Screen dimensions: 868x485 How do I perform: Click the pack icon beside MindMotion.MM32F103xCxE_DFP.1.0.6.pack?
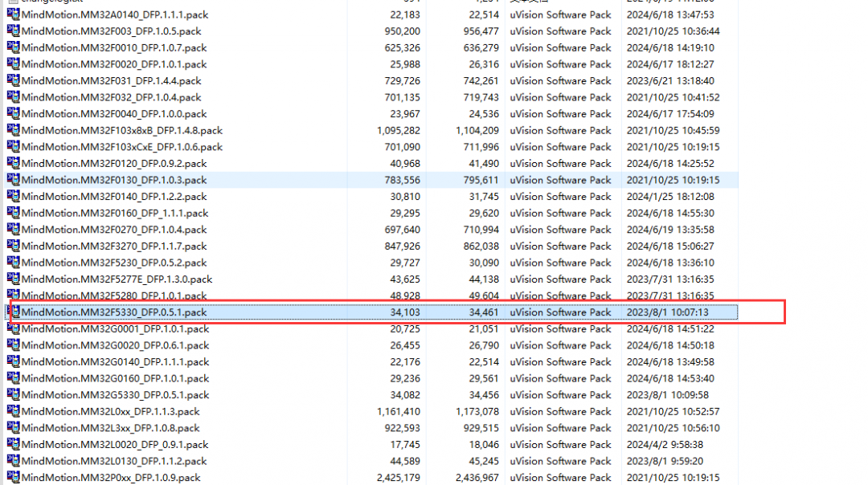pos(14,147)
